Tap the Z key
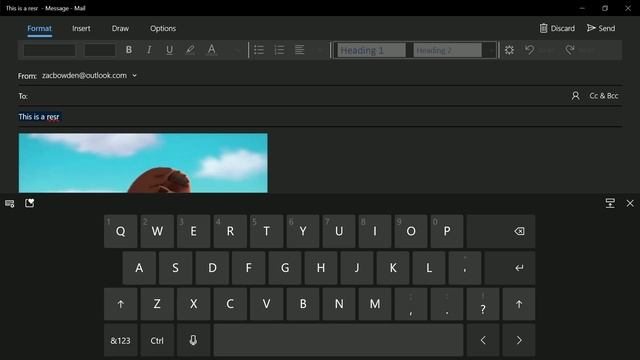This screenshot has width=640, height=360. point(157,304)
